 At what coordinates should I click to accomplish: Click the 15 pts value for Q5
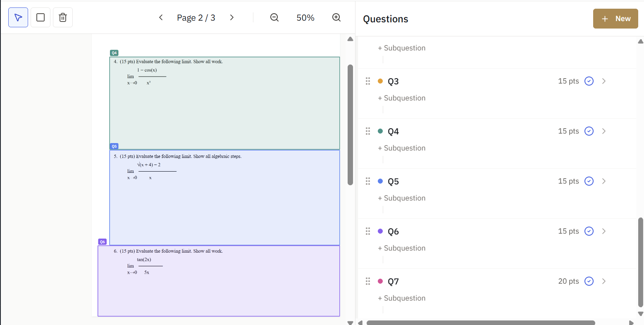tap(568, 181)
